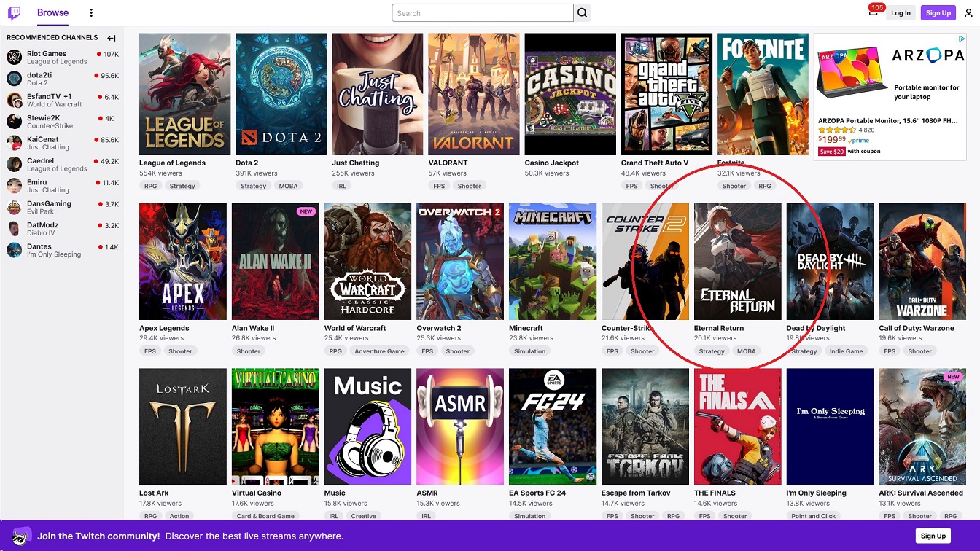Open Dantes channel avatar
The width and height of the screenshot is (980, 551).
pos(15,250)
